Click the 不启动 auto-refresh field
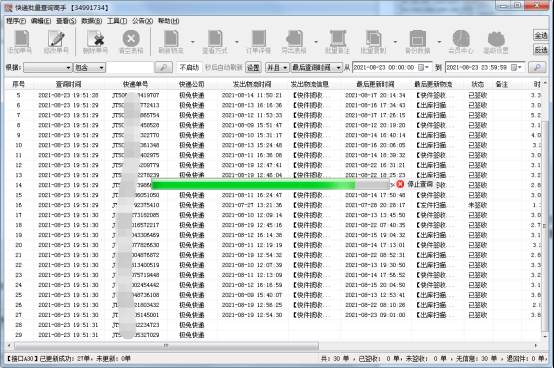The height and width of the screenshot is (368, 554). 189,67
